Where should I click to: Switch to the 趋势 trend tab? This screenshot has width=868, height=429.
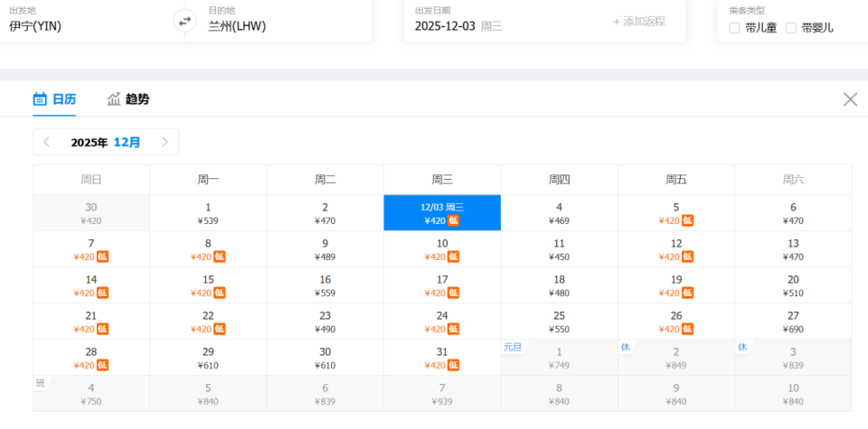[128, 99]
